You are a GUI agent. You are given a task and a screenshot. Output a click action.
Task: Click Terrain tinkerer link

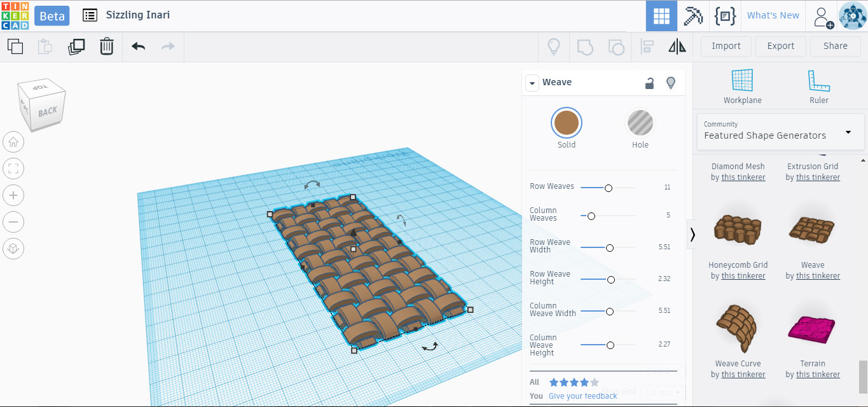pos(818,375)
